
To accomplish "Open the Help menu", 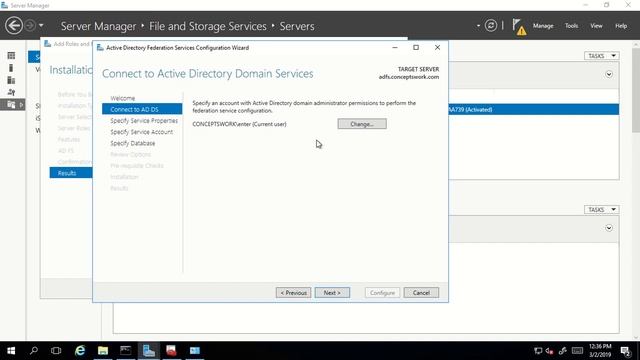I will [621, 26].
